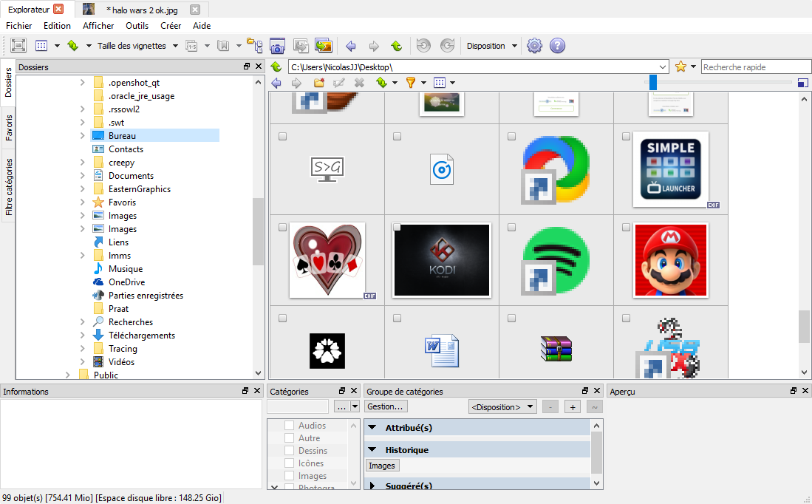Open the settings gear
Viewport: 812px width, 504px height.
[534, 46]
